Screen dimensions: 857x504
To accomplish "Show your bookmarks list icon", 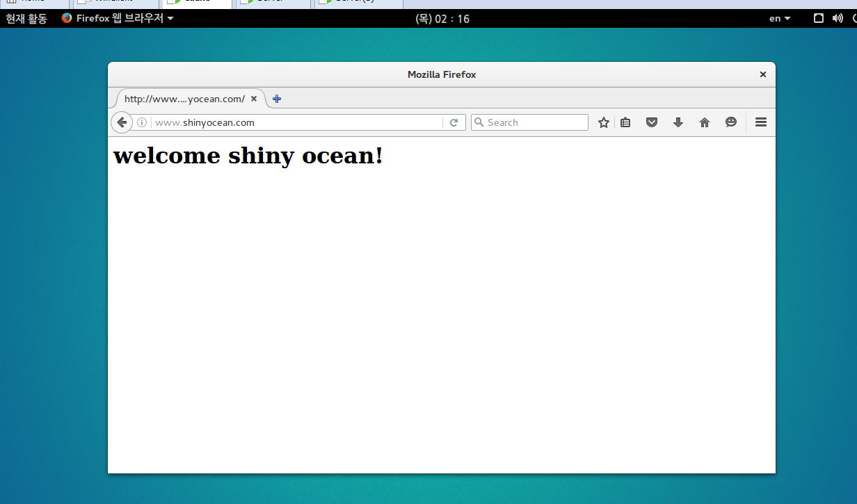I will 625,122.
